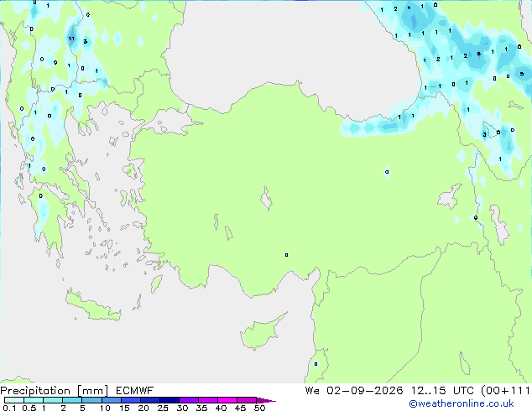The width and height of the screenshot is (532, 411).
Task: Click the island of Cyprus on map
Action: 259,333
